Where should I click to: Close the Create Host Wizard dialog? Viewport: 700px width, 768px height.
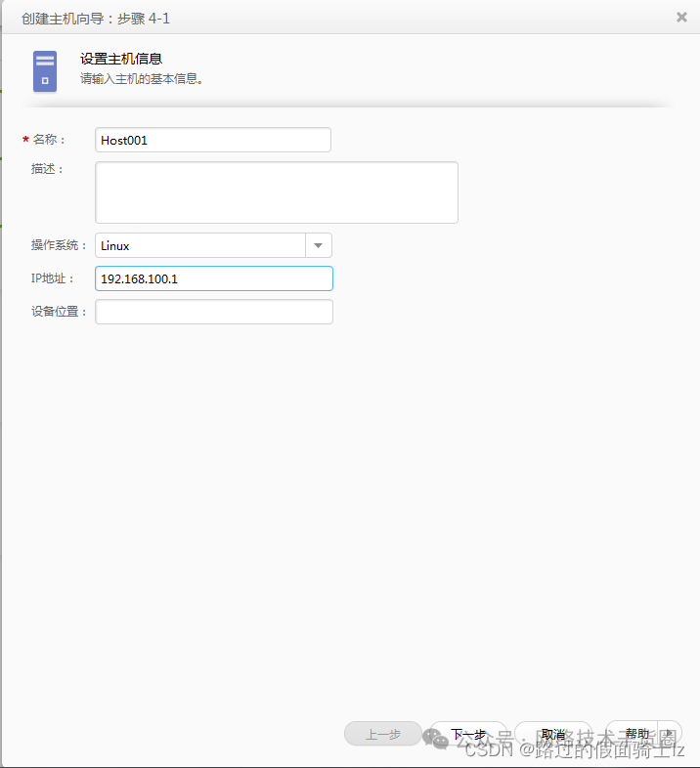pos(681,18)
